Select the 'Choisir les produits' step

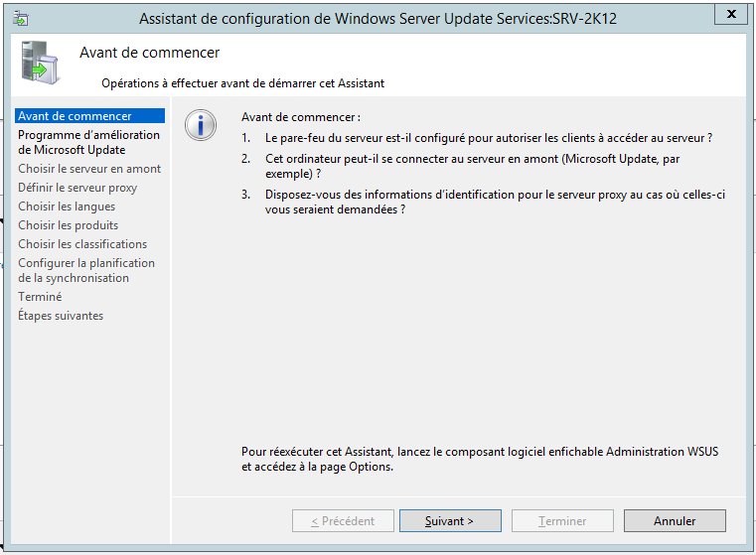click(68, 225)
